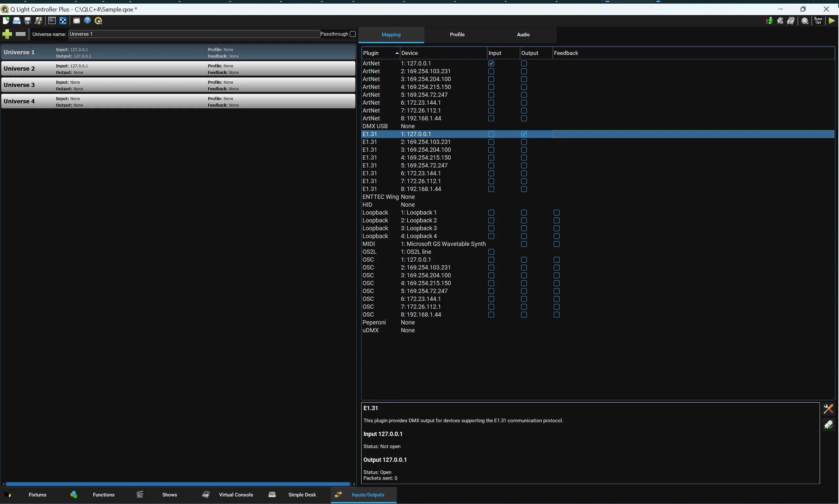Screen dimensions: 839x504
Task: Open the Load workspace dropdown icon
Action: [17, 21]
